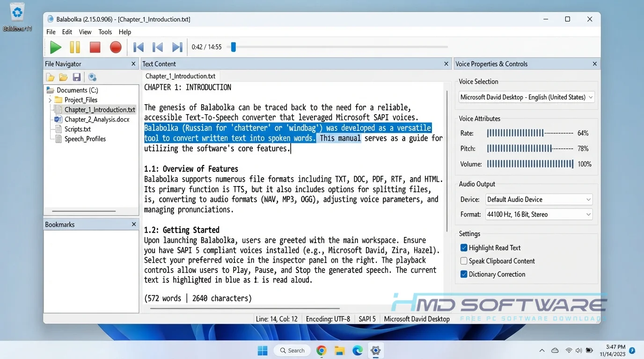
Task: Disable the Highlight Read Text checkbox
Action: click(464, 248)
